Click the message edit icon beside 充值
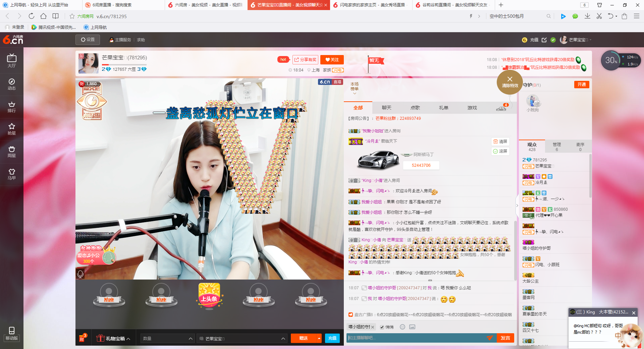This screenshot has width=644, height=349. [x=544, y=40]
